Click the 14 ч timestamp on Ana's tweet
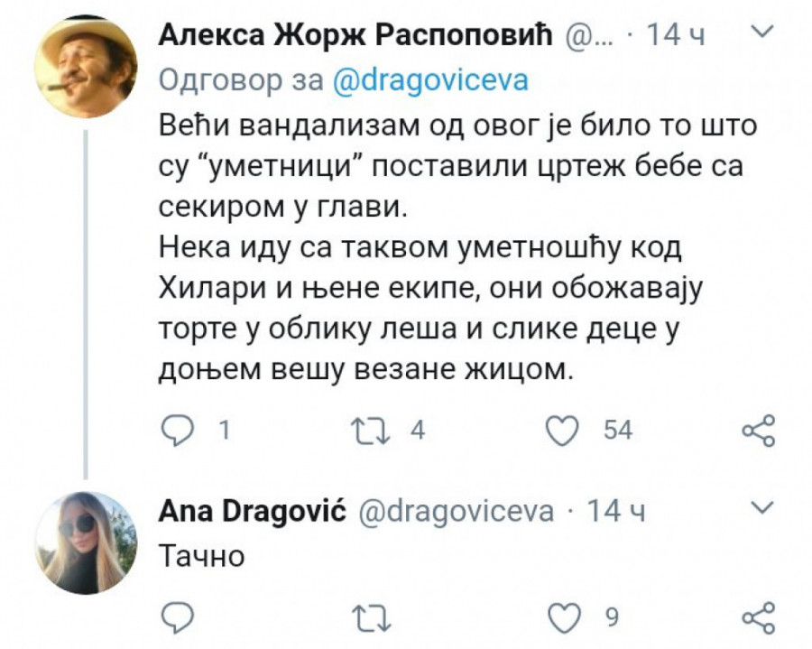 click(x=616, y=511)
